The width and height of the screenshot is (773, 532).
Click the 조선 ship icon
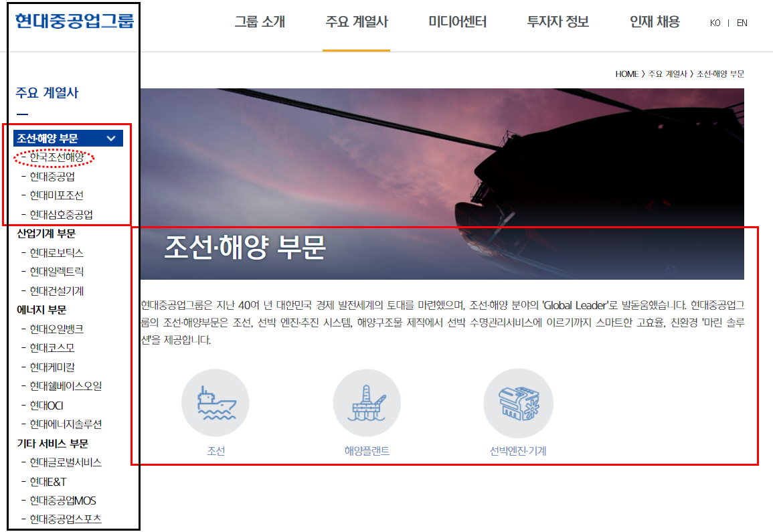[216, 403]
